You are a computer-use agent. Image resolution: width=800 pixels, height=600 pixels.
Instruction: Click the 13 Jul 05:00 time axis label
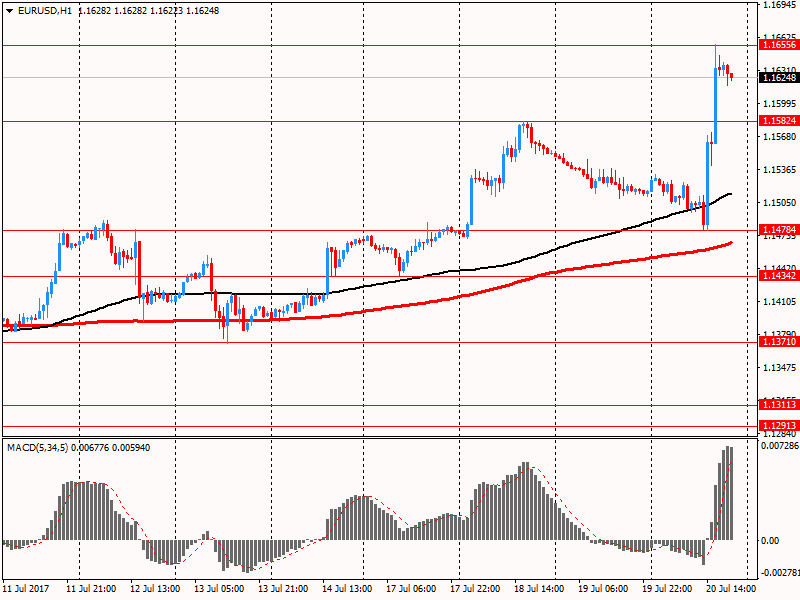tap(219, 589)
